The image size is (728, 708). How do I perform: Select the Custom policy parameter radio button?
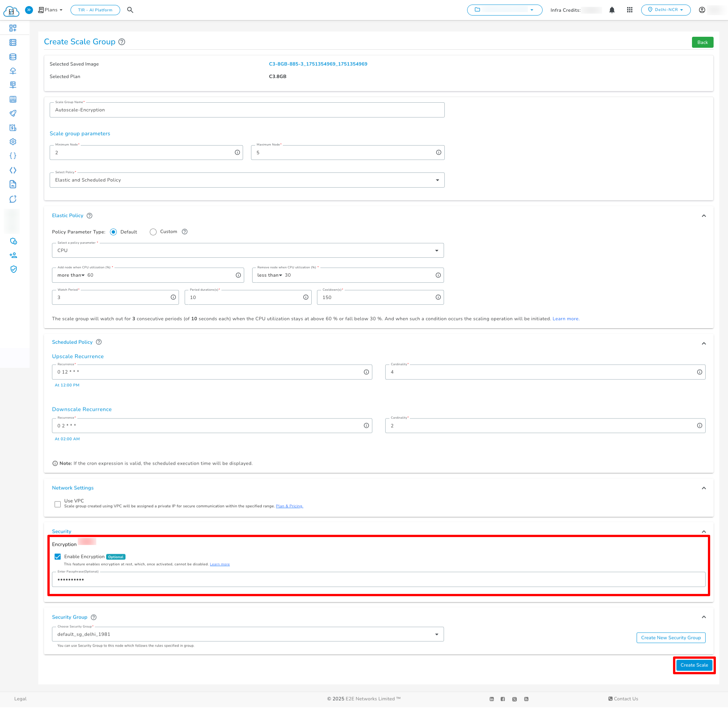[x=153, y=232]
